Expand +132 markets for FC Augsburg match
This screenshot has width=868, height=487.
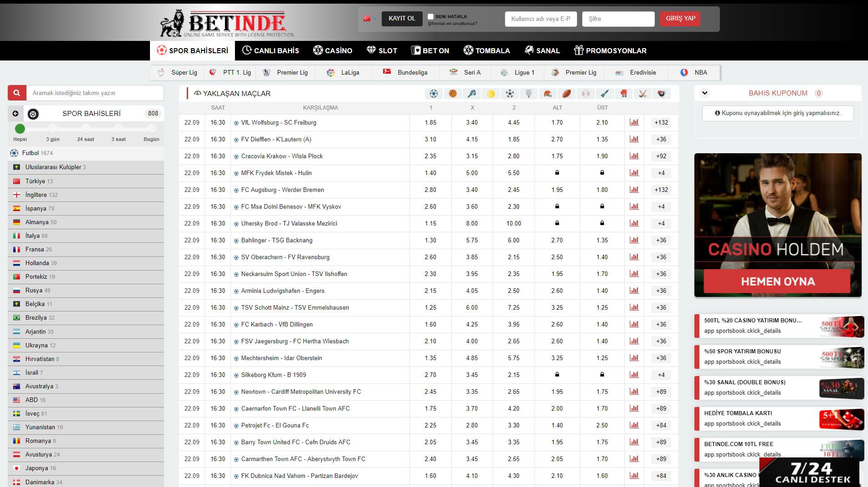661,190
